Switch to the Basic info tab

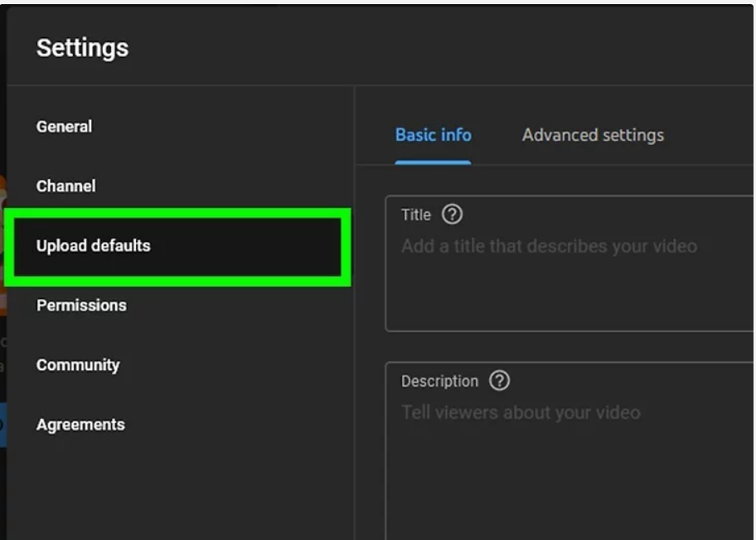[x=433, y=135]
